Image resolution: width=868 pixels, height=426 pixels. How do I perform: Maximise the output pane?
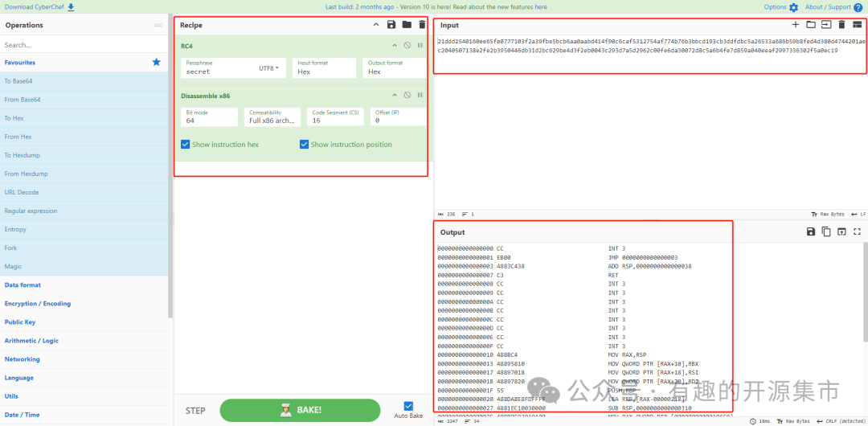tap(857, 231)
